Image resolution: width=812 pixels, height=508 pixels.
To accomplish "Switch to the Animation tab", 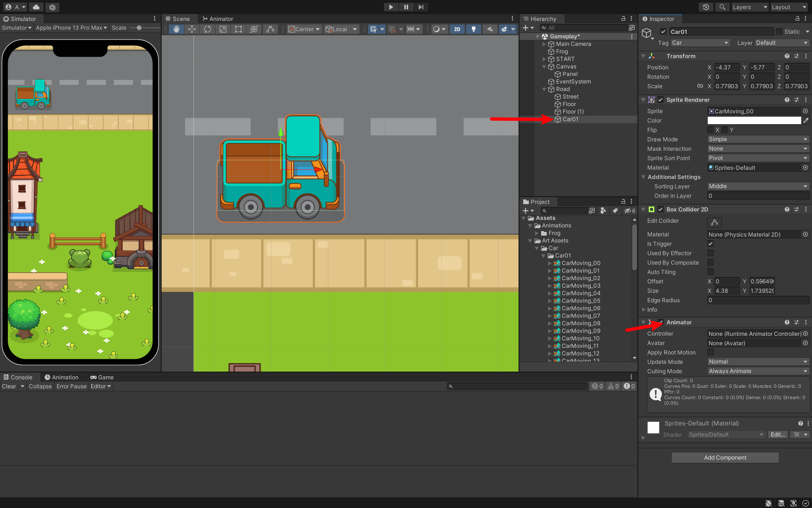I will click(x=61, y=377).
